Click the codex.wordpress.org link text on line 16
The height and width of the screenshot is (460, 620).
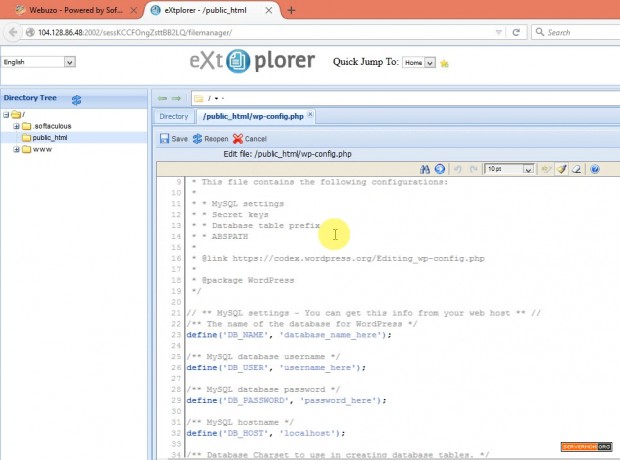point(359,259)
